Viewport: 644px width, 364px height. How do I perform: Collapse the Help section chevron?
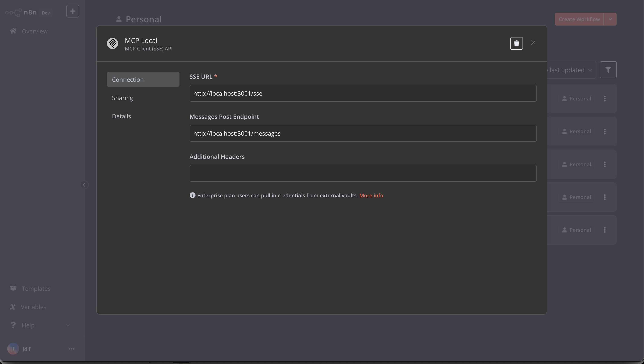[x=69, y=325]
